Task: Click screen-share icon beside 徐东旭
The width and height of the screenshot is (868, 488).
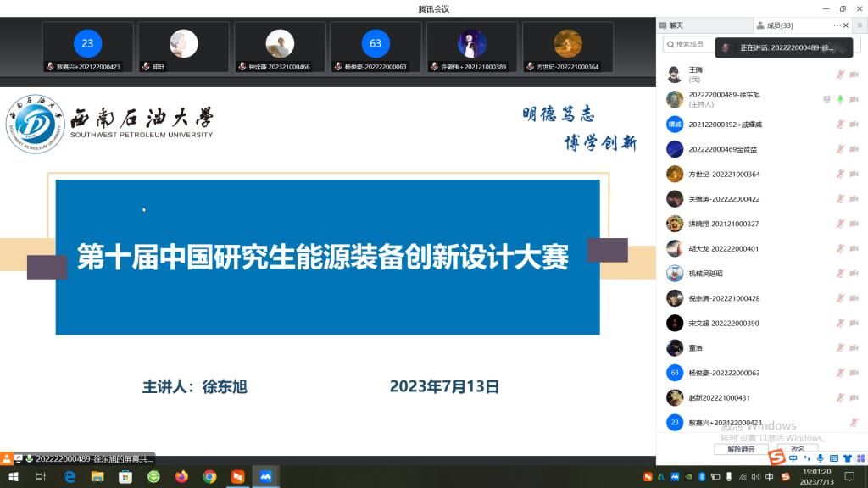Action: 826,99
